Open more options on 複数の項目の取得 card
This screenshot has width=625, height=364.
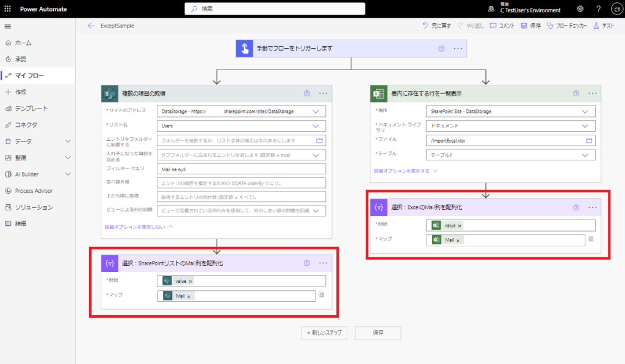(323, 93)
